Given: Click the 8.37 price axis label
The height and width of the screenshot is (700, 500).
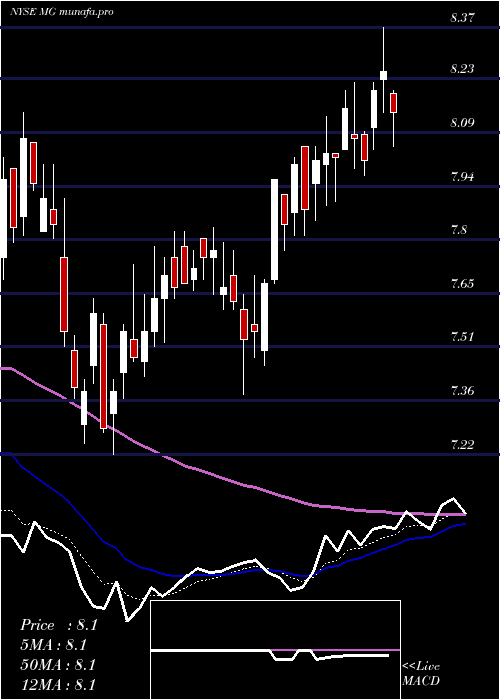Looking at the screenshot, I should pyautogui.click(x=462, y=18).
